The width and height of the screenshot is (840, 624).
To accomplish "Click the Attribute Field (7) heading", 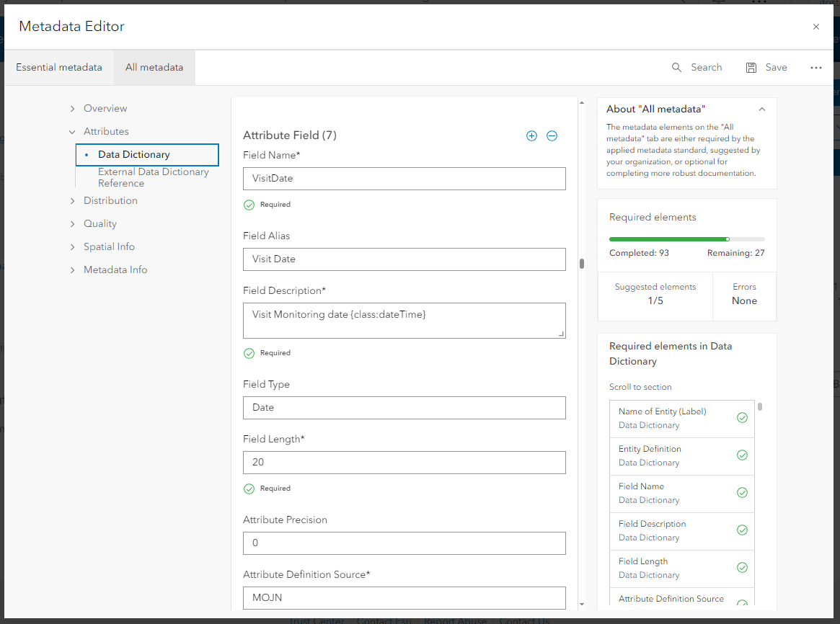I will (x=290, y=135).
